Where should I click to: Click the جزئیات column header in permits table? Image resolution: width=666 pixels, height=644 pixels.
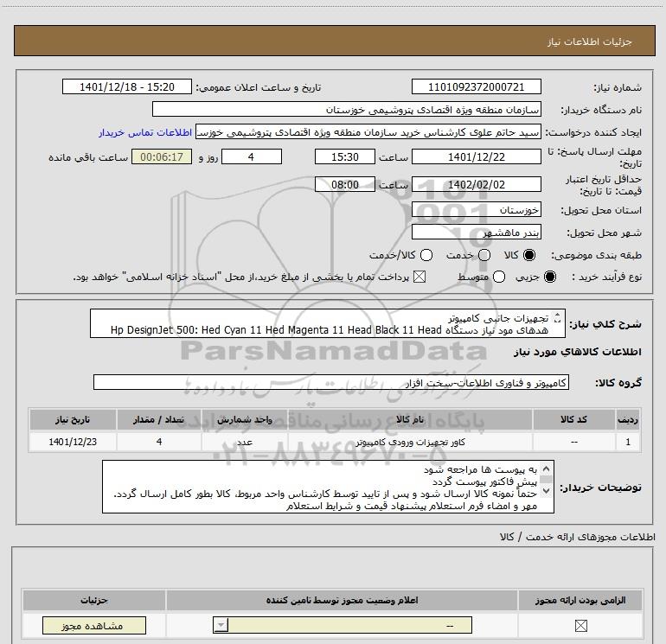94,600
